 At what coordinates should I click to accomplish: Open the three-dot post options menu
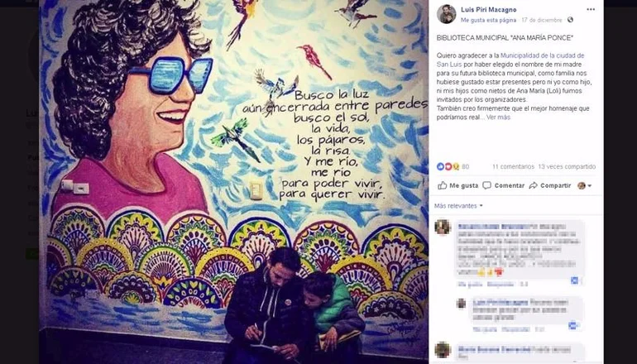pyautogui.click(x=591, y=9)
